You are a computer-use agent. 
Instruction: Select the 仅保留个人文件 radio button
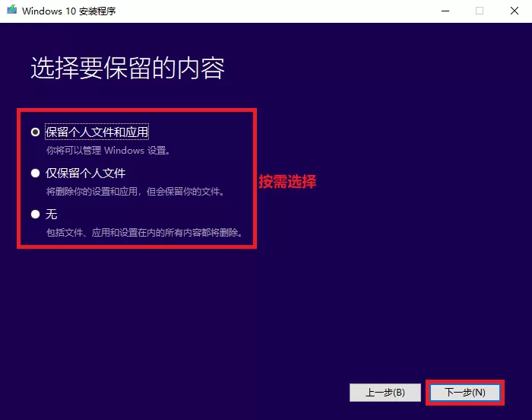(x=35, y=173)
